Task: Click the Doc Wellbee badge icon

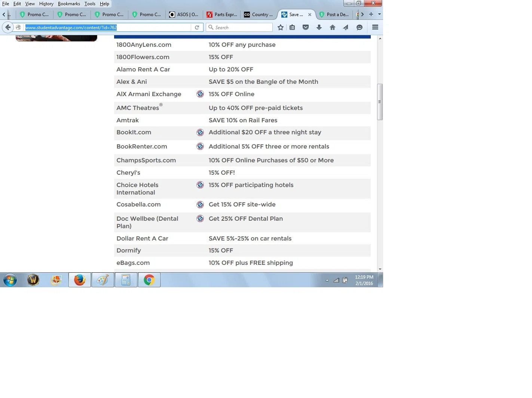Action: click(x=200, y=218)
